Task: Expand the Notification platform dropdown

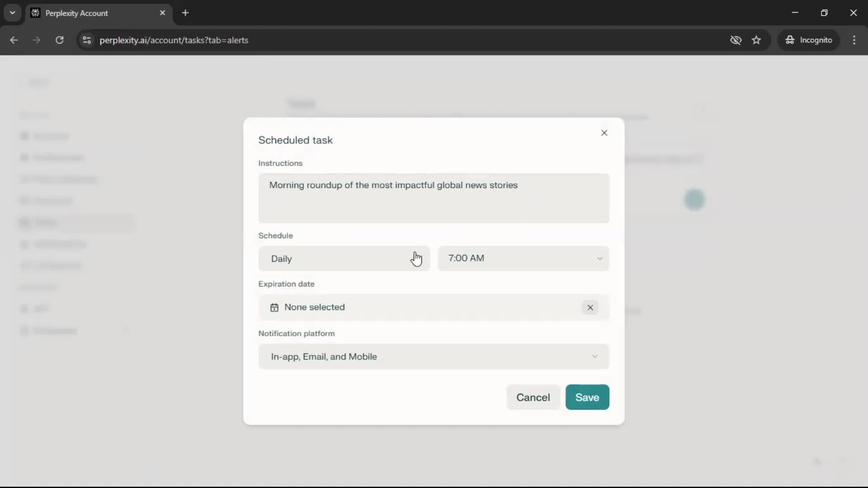Action: coord(433,357)
